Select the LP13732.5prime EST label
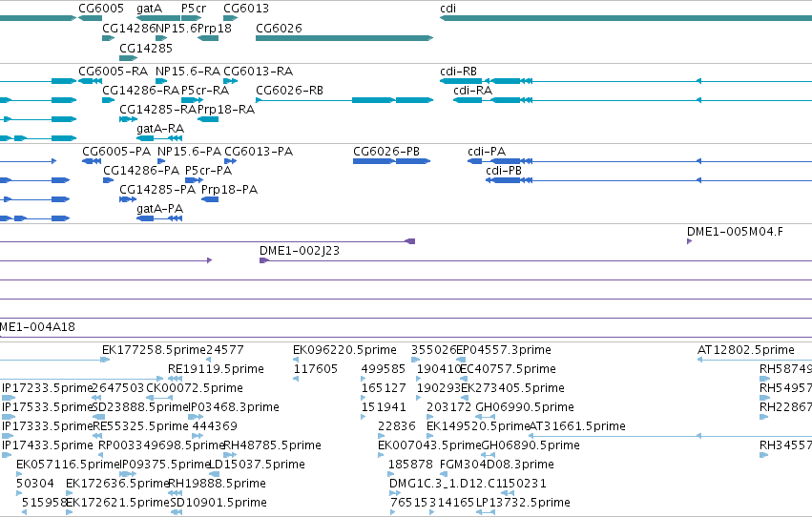The height and width of the screenshot is (517, 812). pos(523,503)
